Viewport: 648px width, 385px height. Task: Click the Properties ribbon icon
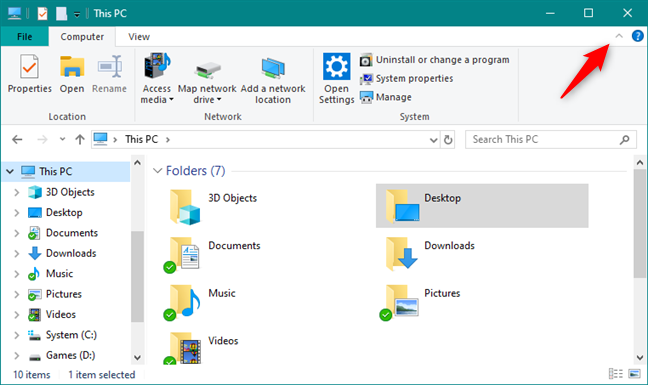[29, 67]
